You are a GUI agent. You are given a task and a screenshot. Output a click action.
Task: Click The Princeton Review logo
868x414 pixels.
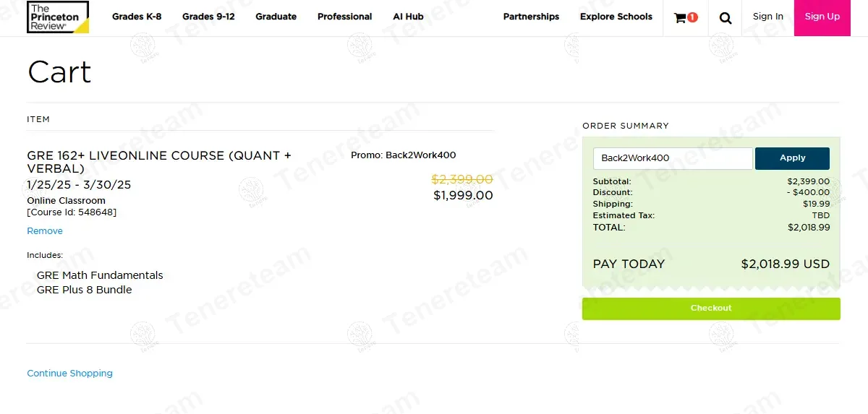[x=58, y=17]
